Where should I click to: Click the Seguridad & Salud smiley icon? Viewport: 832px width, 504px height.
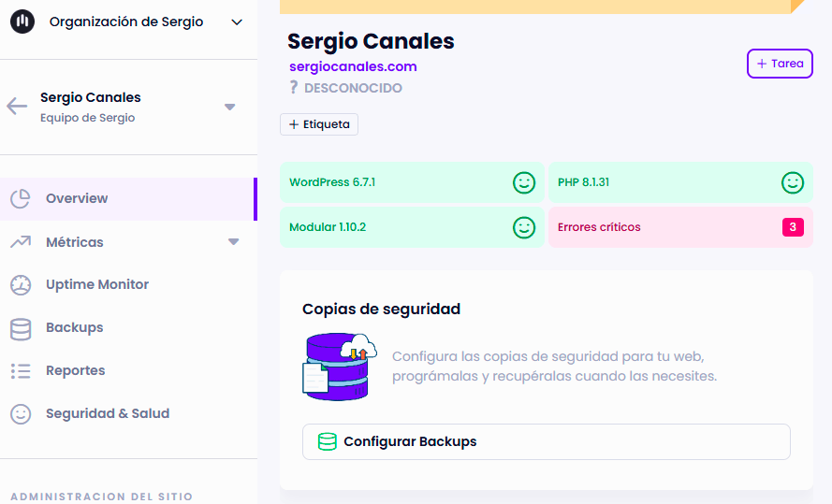click(x=21, y=414)
